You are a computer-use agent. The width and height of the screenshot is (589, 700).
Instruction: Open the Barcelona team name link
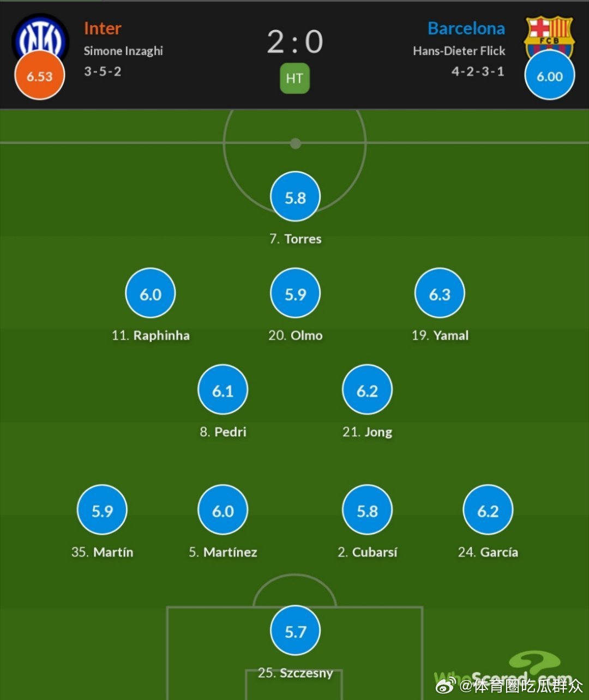tap(466, 28)
